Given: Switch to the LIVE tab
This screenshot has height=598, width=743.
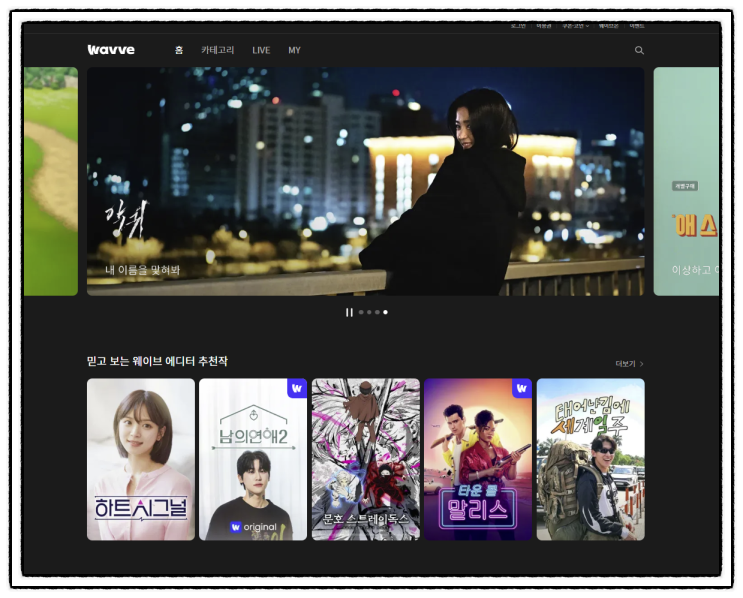Looking at the screenshot, I should [261, 50].
